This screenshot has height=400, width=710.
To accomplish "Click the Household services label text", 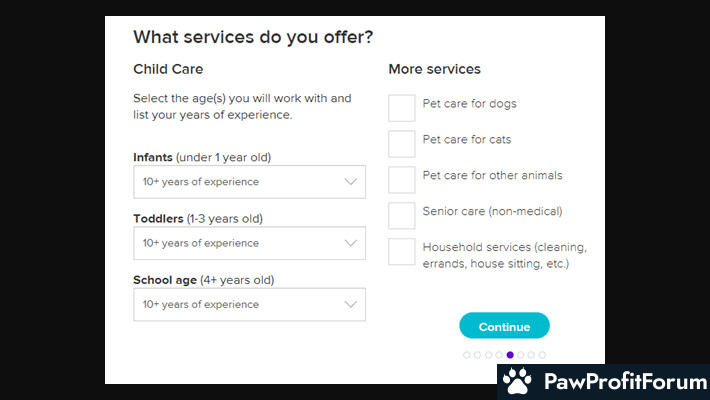I will (x=504, y=255).
